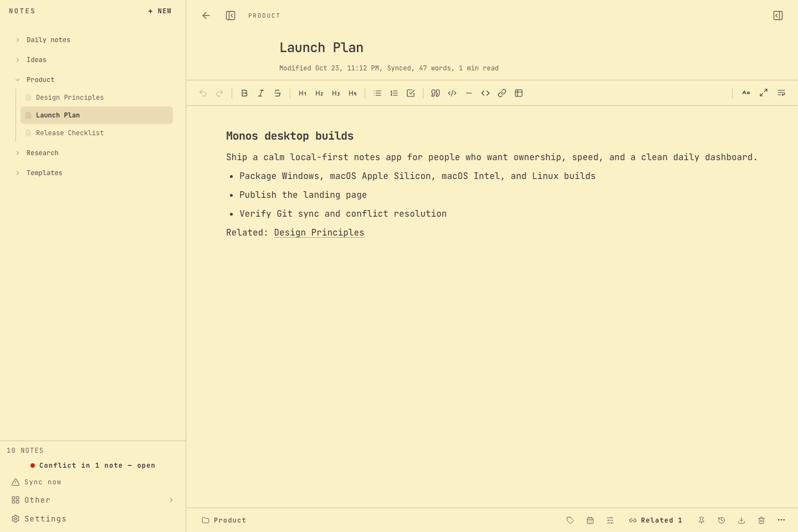Delete note with trash icon
798x532 pixels.
coord(761,520)
